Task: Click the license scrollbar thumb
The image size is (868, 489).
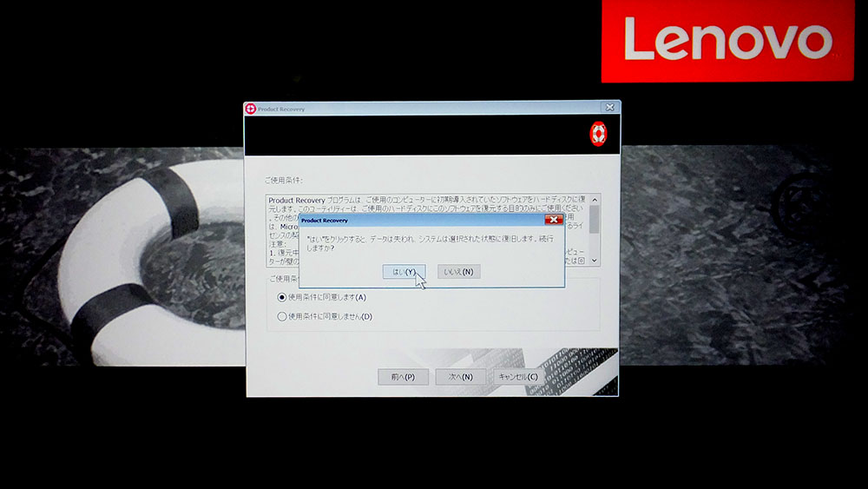Action: pos(595,217)
